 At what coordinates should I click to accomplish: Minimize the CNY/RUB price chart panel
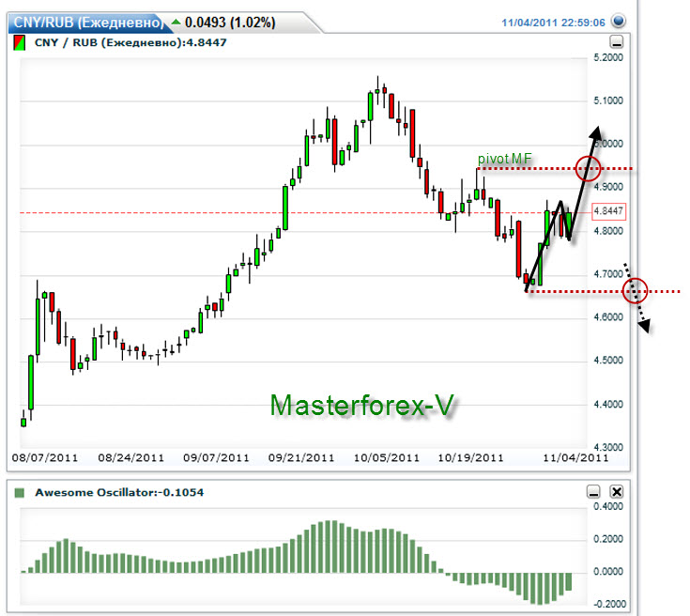click(617, 42)
